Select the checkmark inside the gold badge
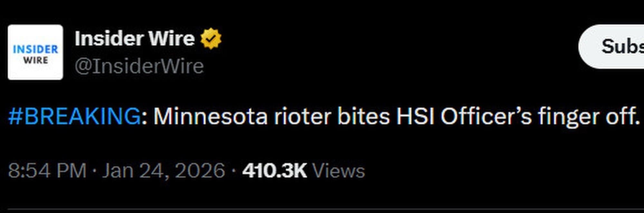Viewport: 644px width, 213px height. [x=211, y=39]
